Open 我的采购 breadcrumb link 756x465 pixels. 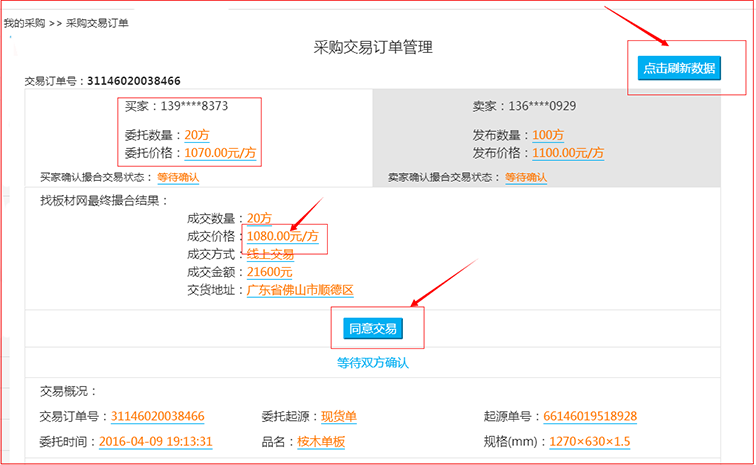(24, 23)
